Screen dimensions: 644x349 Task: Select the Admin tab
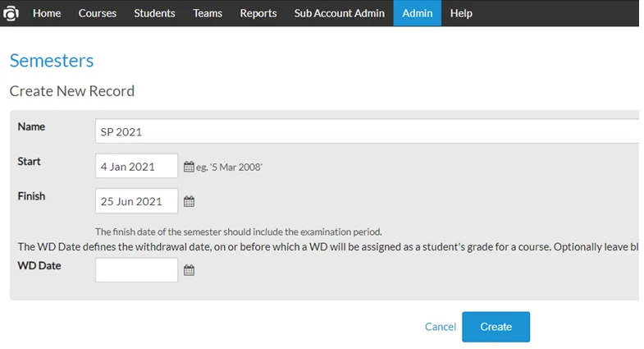[418, 13]
